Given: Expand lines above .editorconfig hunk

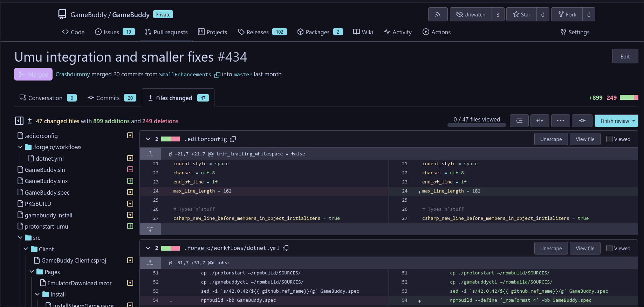Looking at the screenshot, I should coord(150,154).
